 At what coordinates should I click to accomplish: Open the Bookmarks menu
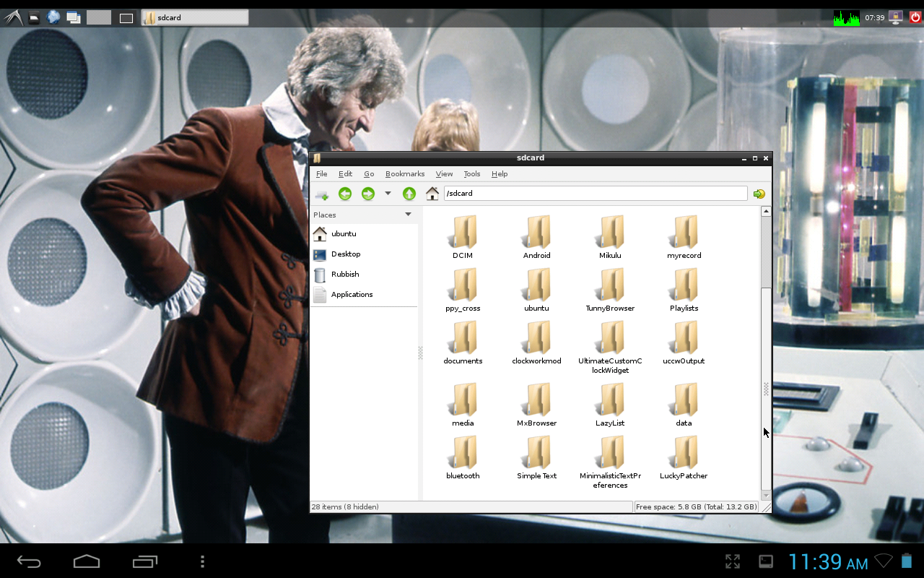pyautogui.click(x=405, y=173)
